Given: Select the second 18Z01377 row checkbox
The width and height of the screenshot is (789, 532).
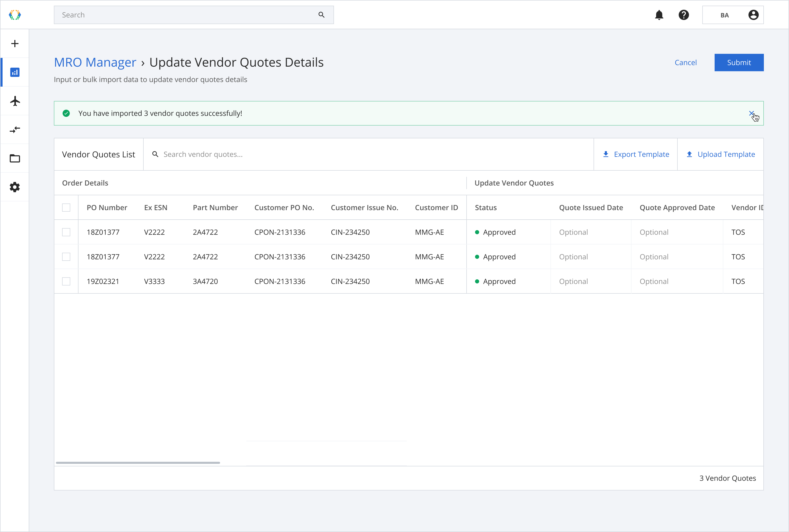Looking at the screenshot, I should click(66, 257).
